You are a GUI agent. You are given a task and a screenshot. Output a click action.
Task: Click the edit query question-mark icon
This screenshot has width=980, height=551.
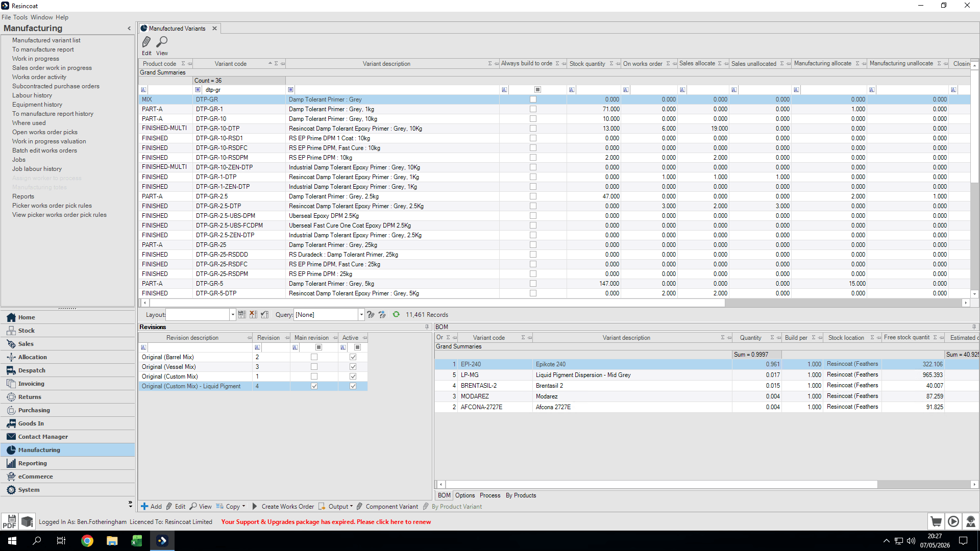371,315
